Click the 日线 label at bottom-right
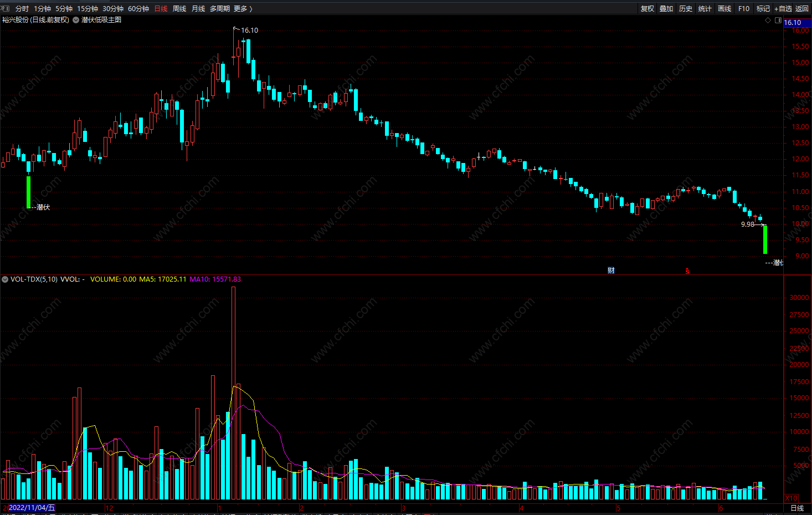812x515 pixels. pos(797,508)
